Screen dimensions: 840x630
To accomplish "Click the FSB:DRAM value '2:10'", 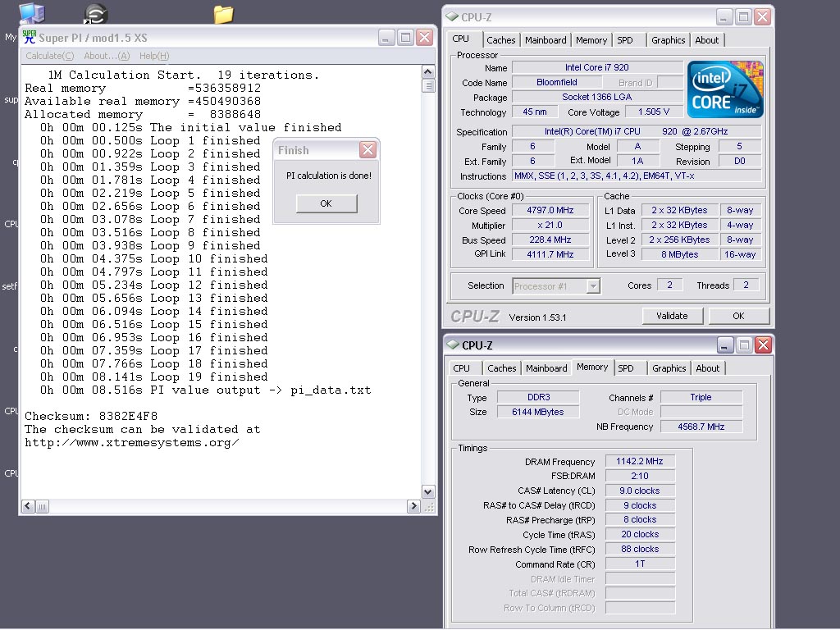I will (x=640, y=477).
